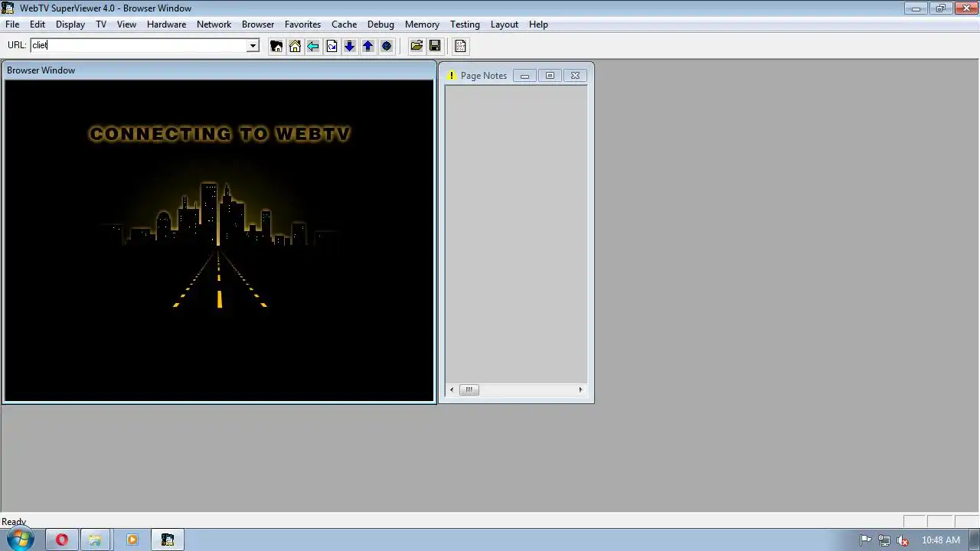Click the yellow house Home icon
Image resolution: width=980 pixels, height=551 pixels.
tap(295, 46)
